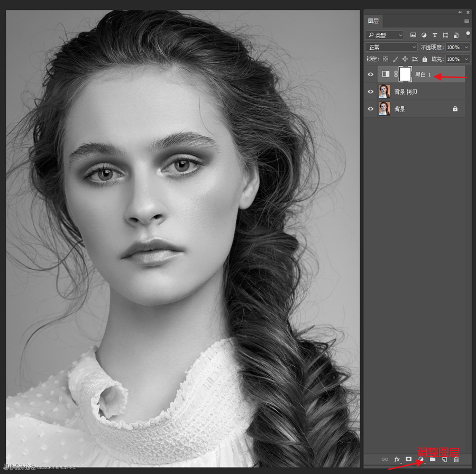Filter layers by pixel image type

click(413, 35)
